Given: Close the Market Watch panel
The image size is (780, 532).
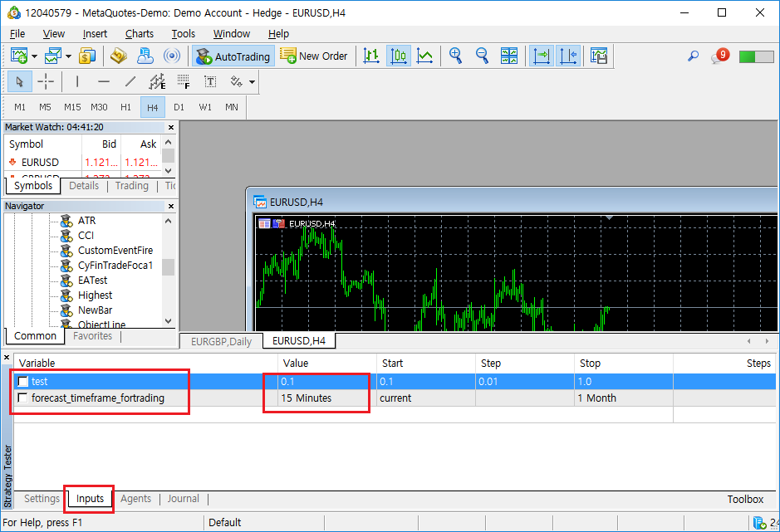Looking at the screenshot, I should coord(170,127).
